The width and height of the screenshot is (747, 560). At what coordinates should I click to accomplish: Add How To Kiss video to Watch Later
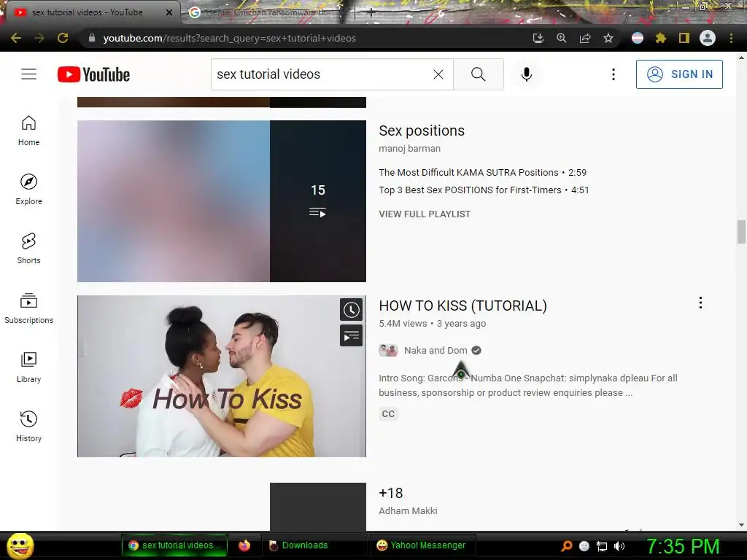tap(351, 310)
